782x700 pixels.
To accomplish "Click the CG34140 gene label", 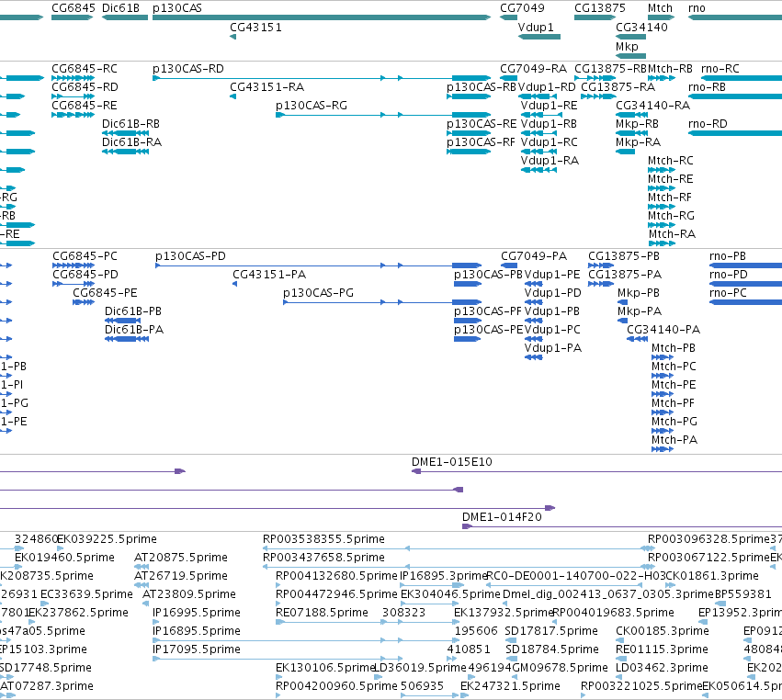I will point(641,28).
